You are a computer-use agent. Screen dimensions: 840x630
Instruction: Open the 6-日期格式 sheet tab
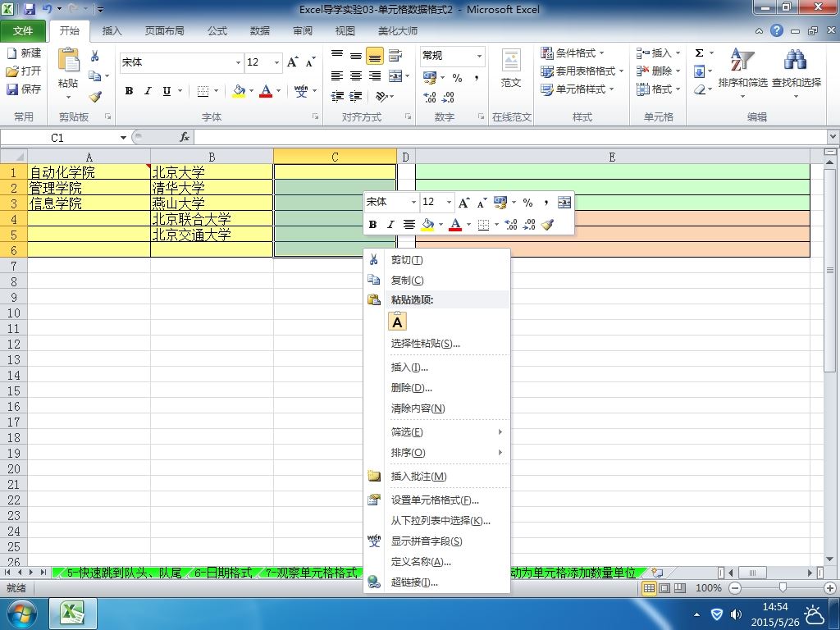click(x=223, y=573)
